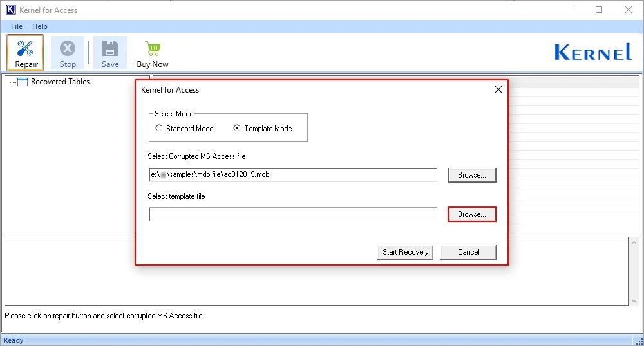Image resolution: width=644 pixels, height=346 pixels.
Task: Click the 'Select Corrupted MS Access file' label
Action: [196, 156]
